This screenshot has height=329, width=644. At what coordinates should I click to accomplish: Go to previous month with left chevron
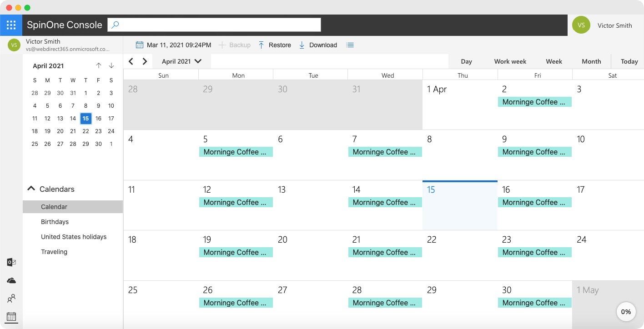(131, 61)
